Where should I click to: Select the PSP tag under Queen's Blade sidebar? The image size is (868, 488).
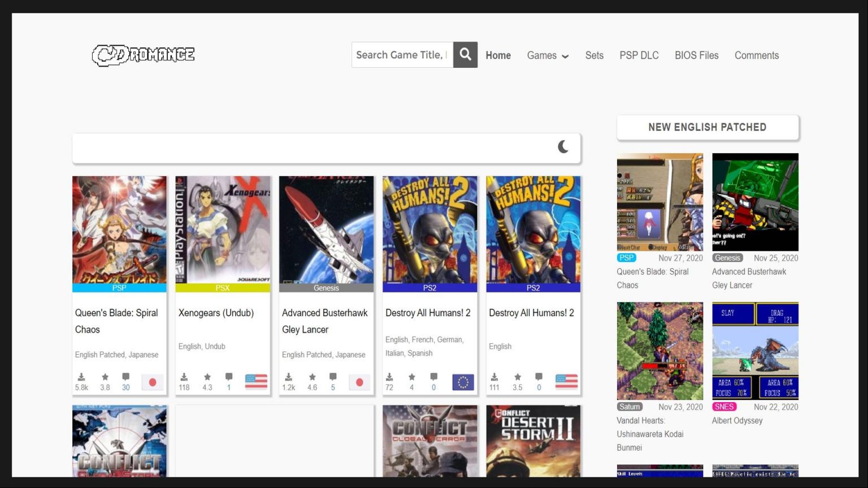626,258
